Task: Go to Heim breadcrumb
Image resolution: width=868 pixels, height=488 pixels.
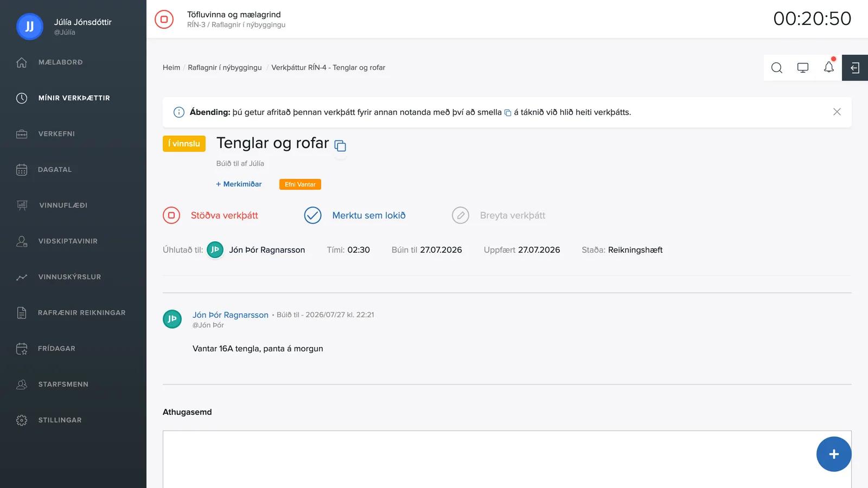Action: tap(171, 68)
